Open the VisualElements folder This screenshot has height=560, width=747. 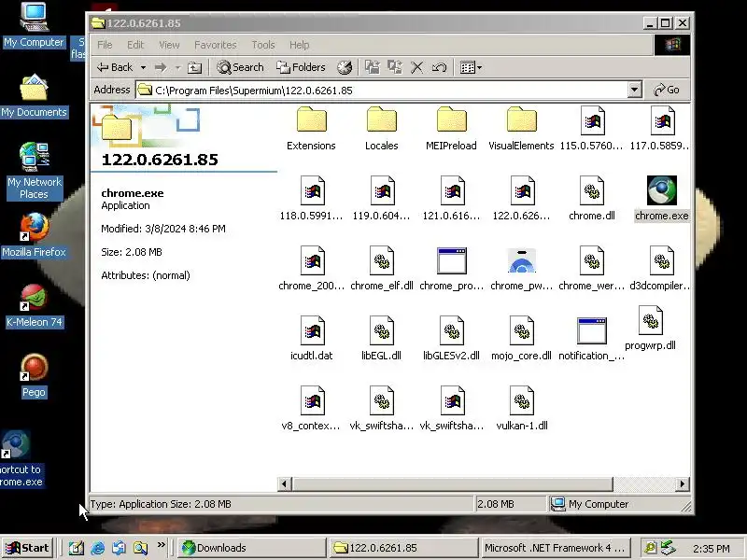tap(521, 128)
